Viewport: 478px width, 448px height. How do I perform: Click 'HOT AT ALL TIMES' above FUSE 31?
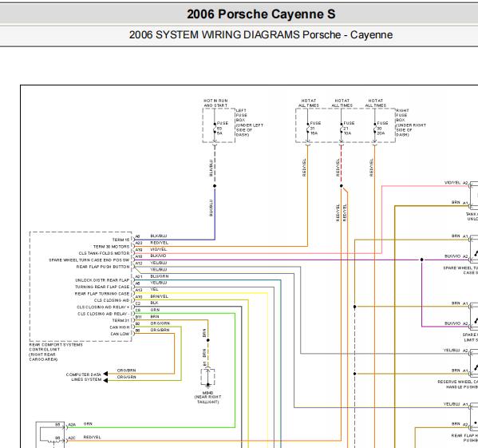pyautogui.click(x=309, y=103)
